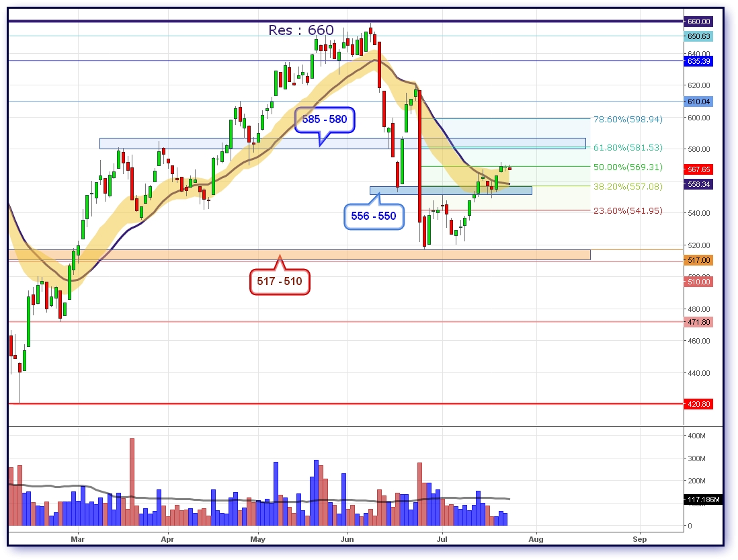Select the red 420.80 price tag
738x560 pixels.
[699, 404]
